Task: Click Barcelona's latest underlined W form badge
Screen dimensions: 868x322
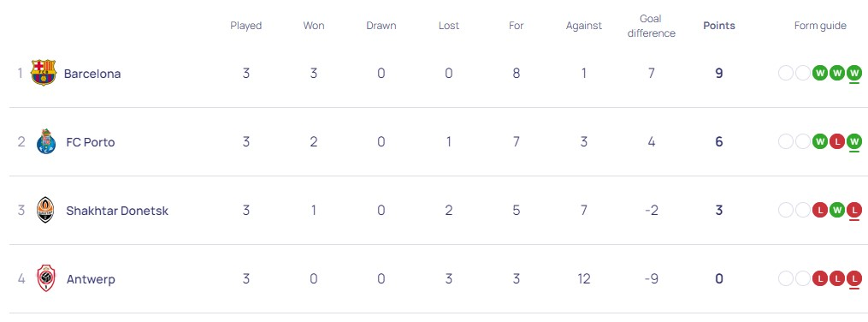Action: click(x=854, y=73)
